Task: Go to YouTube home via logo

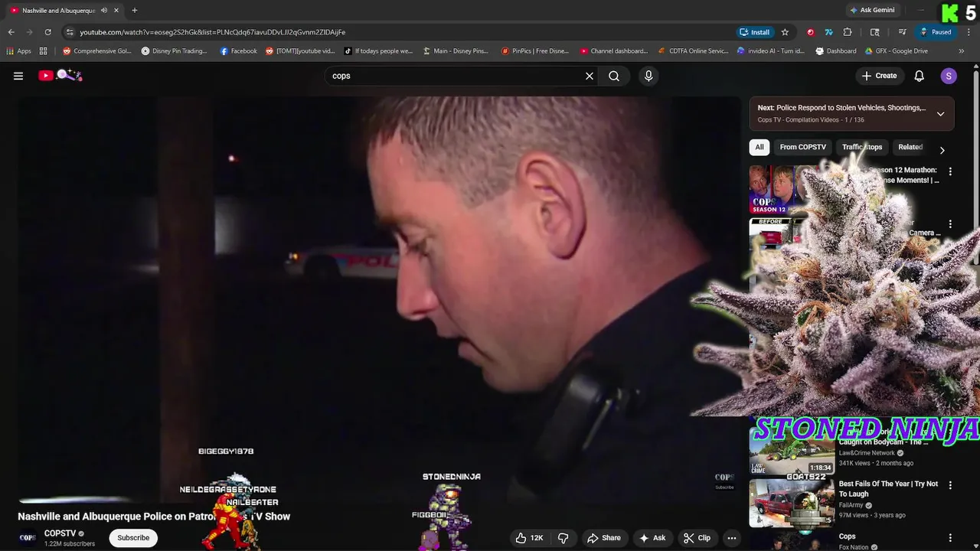Action: coord(60,75)
